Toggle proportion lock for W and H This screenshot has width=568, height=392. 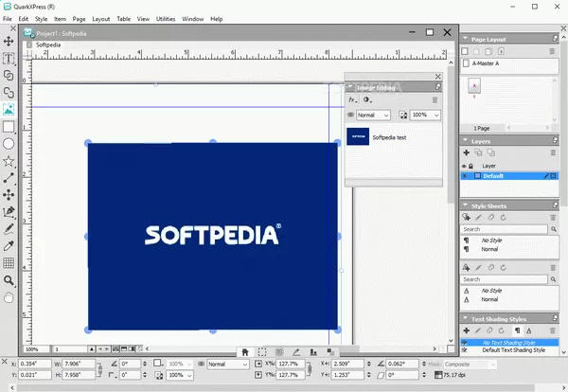tap(100, 369)
